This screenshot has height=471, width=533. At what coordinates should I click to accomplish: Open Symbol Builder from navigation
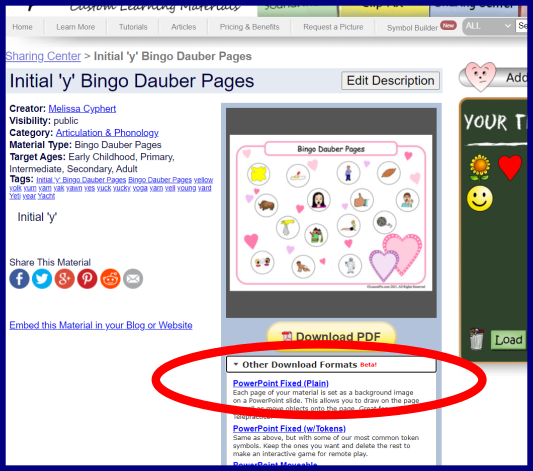pos(412,28)
